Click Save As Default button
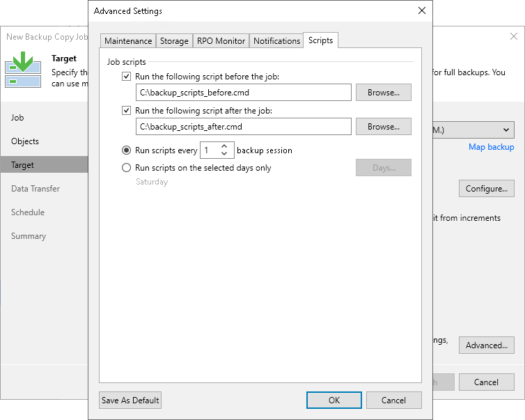The image size is (525, 420). [130, 400]
